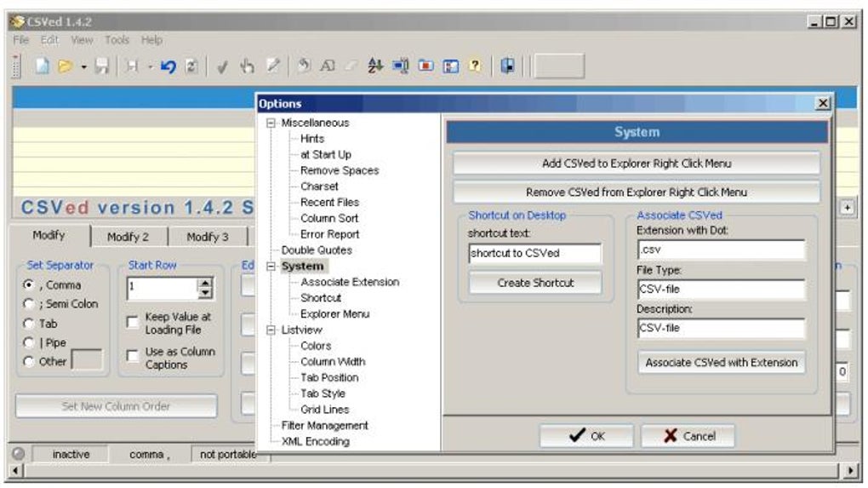
Task: Click the pointing hand toolbar icon
Action: 247,66
